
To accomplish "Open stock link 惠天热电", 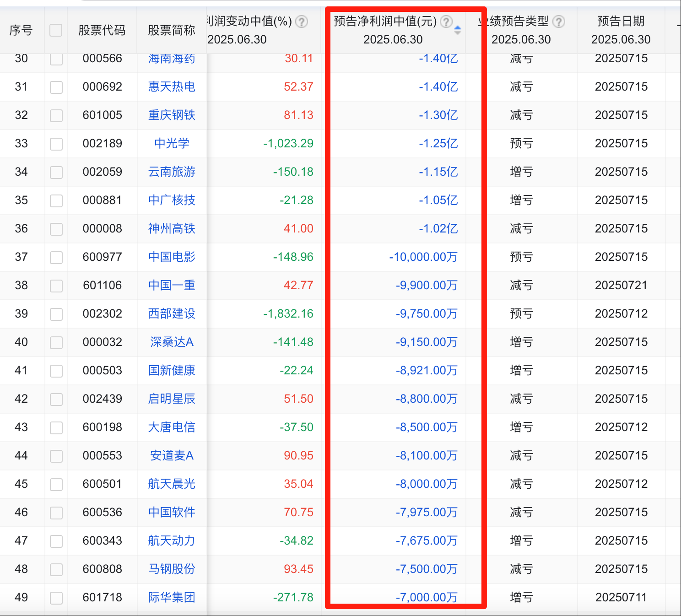I will (172, 86).
